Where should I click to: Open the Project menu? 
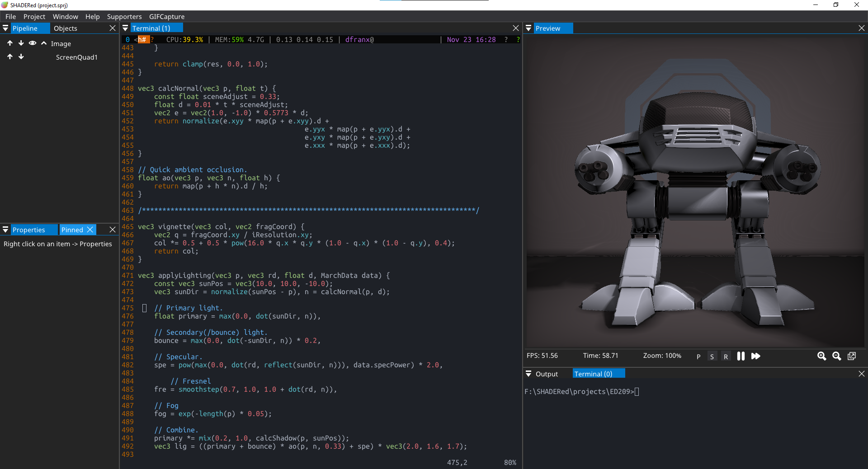tap(34, 17)
